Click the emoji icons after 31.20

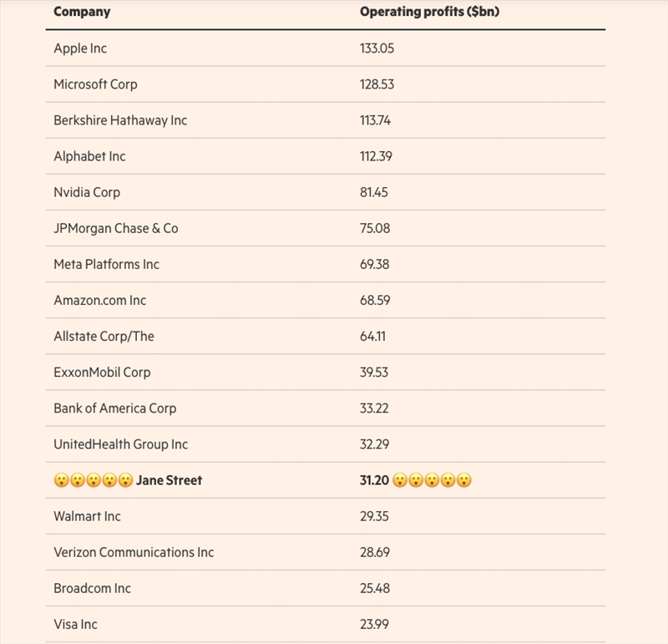pyautogui.click(x=433, y=480)
